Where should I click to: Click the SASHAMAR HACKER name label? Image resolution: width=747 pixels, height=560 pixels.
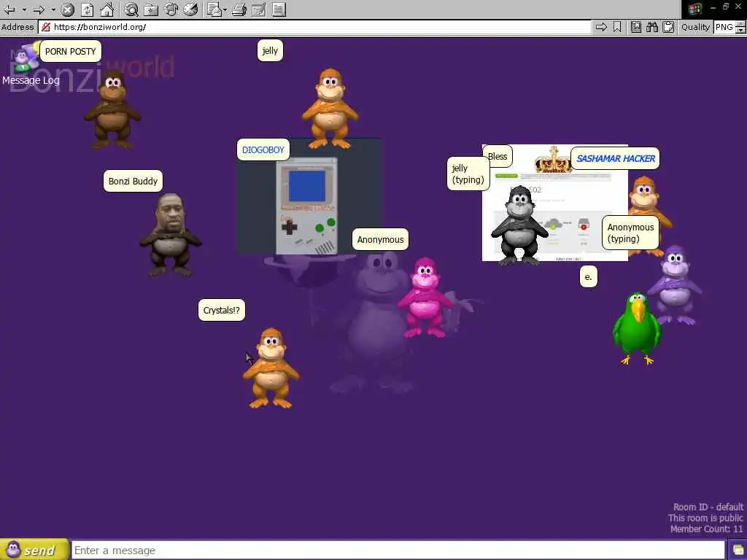[x=615, y=158]
